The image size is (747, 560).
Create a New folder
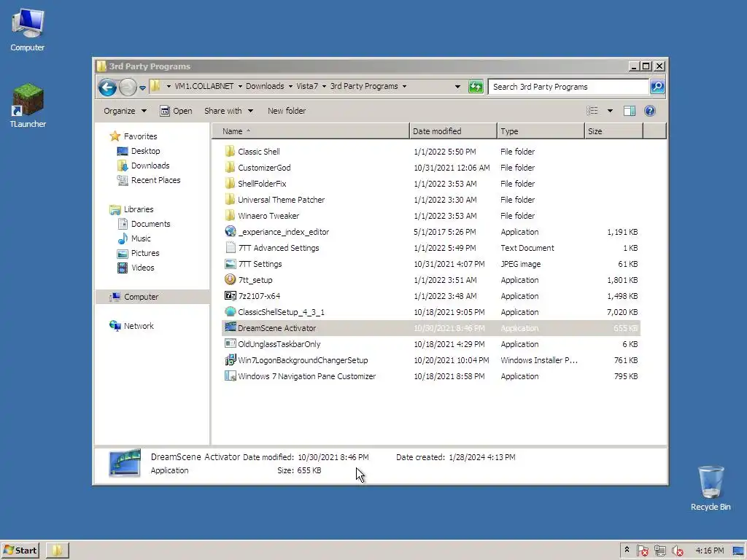point(286,111)
